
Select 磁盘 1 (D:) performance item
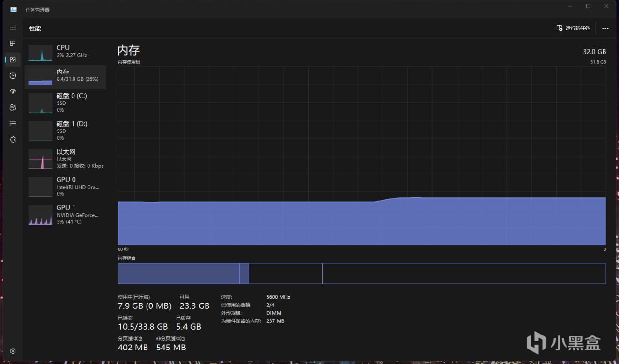click(x=65, y=131)
